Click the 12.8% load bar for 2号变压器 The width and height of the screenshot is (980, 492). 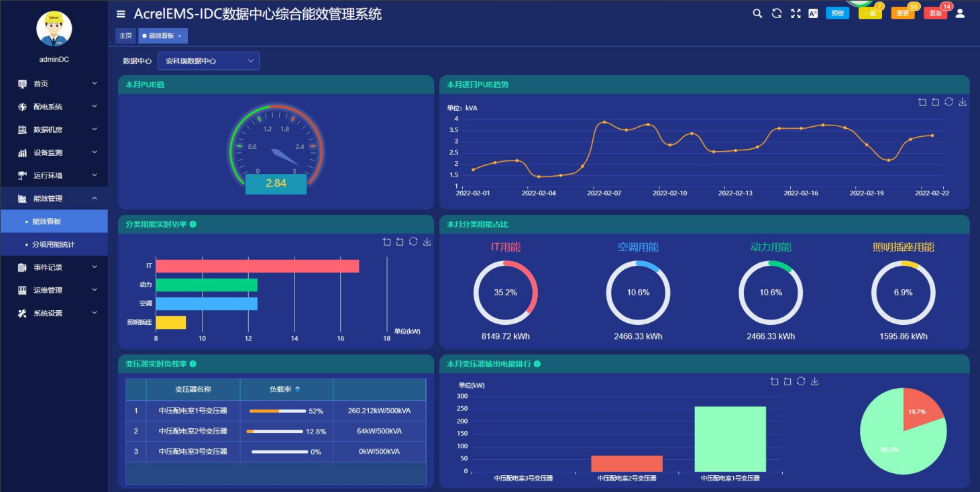click(275, 432)
